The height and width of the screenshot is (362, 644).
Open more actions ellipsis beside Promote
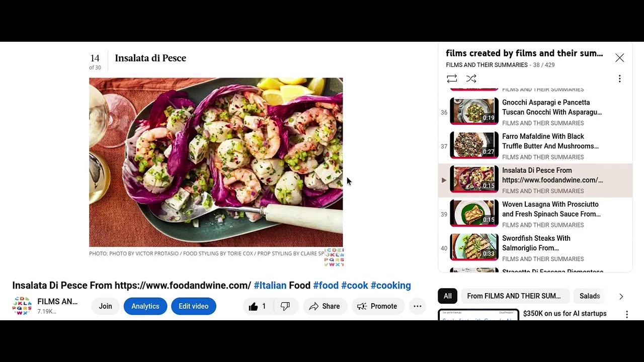pyautogui.click(x=417, y=306)
